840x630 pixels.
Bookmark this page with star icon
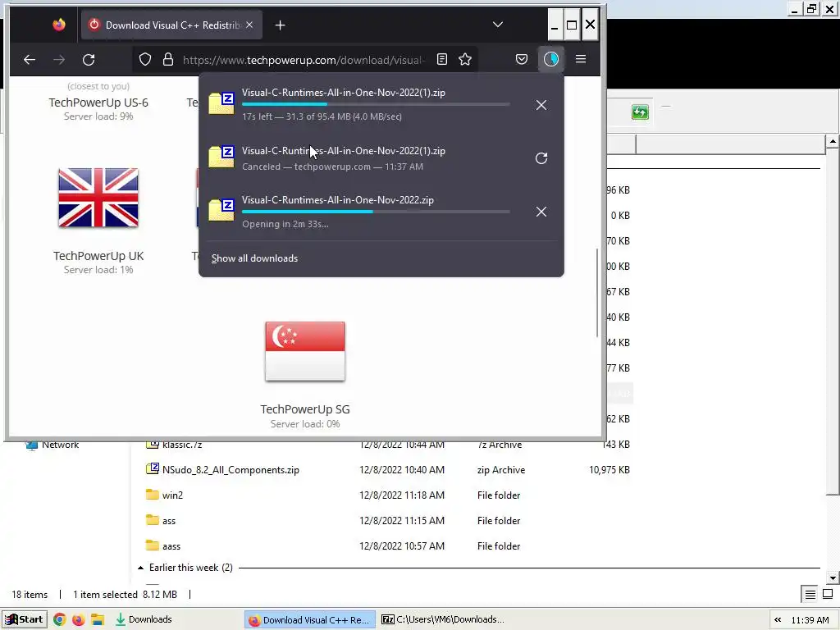point(465,59)
